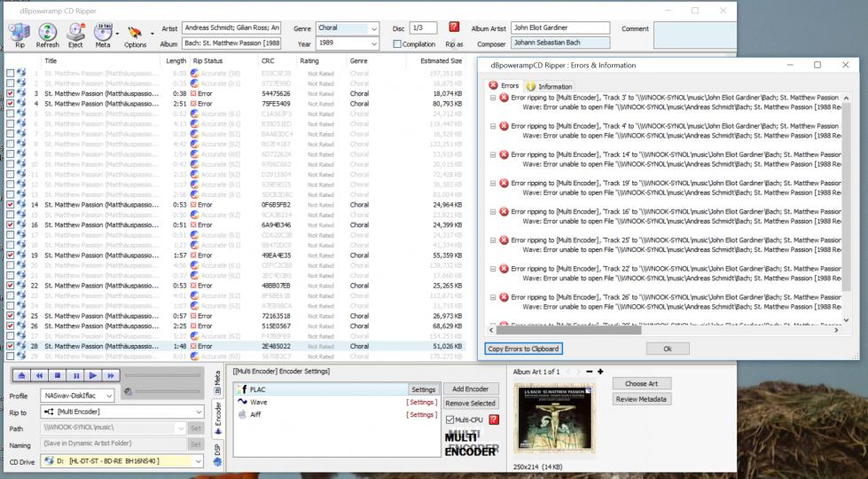
Task: Click the Rip CD icon
Action: point(19,31)
